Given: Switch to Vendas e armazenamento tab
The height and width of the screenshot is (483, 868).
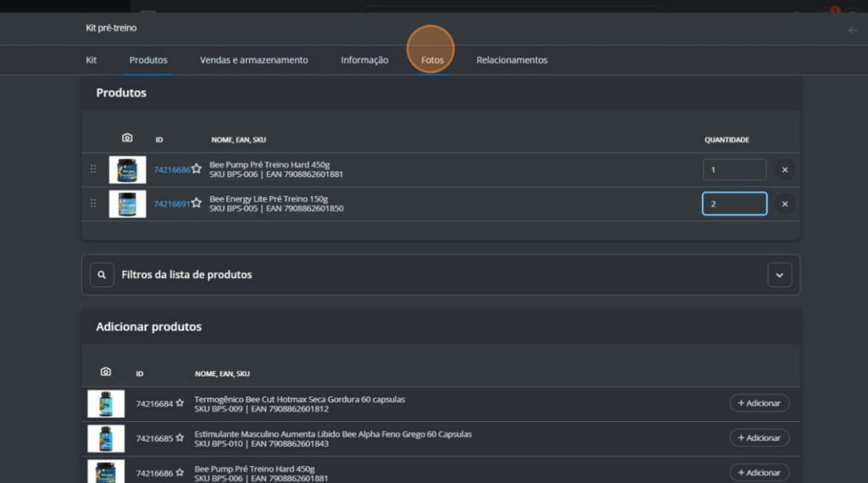Looking at the screenshot, I should [254, 60].
